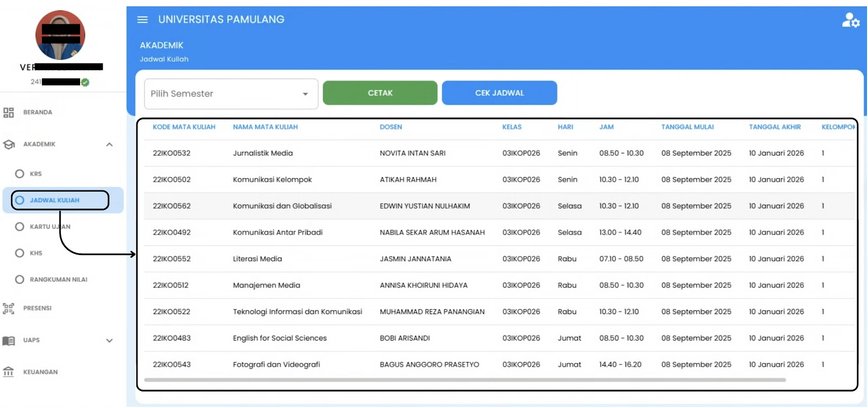Click the Keuangan bank icon
Viewport: 868px width, 408px height.
(x=8, y=372)
